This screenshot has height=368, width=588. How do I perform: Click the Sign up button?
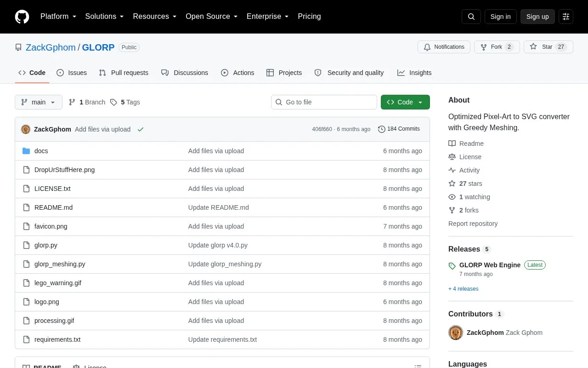537,17
